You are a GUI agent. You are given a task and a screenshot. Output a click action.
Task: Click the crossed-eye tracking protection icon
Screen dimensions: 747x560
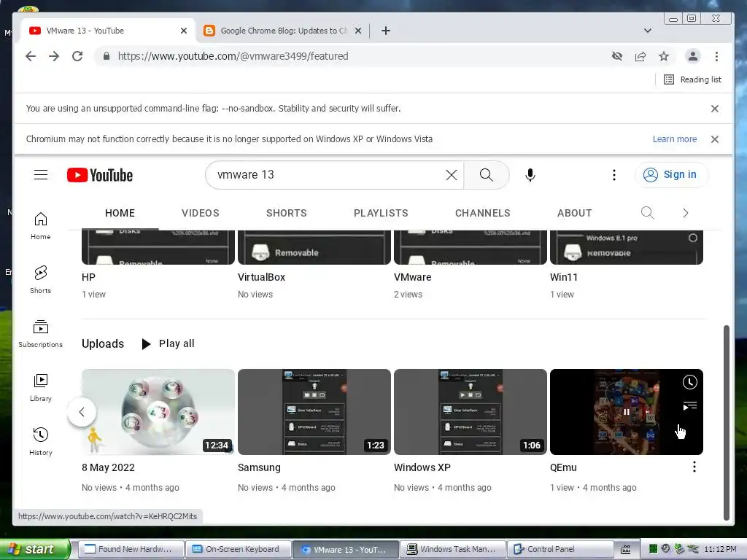617,56
